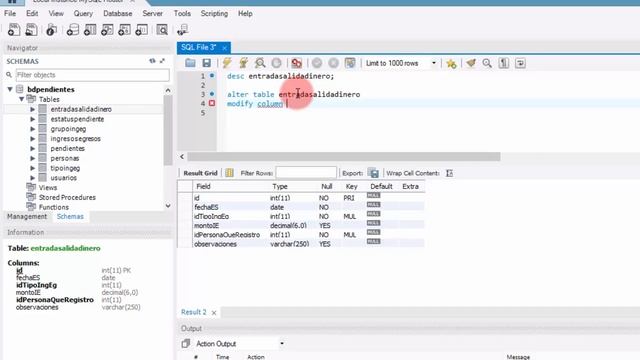Create new schema icon
Viewport: 640px width, 360px height.
(73, 30)
